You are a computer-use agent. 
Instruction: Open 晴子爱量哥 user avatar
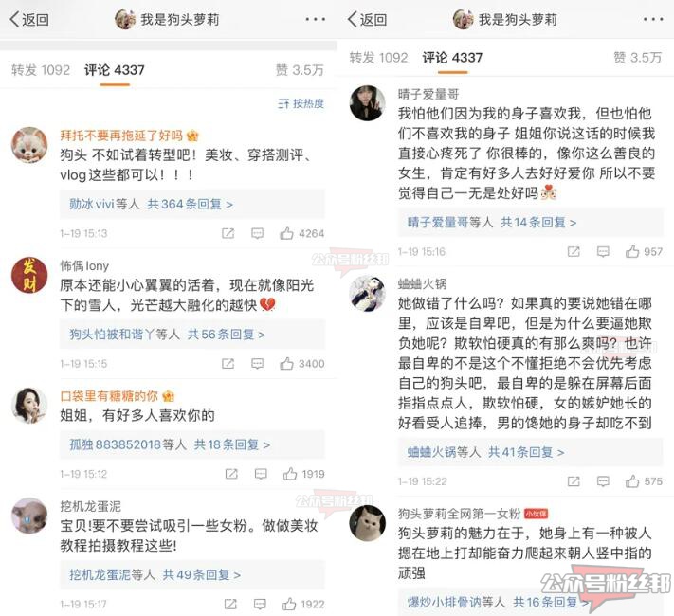[x=367, y=103]
